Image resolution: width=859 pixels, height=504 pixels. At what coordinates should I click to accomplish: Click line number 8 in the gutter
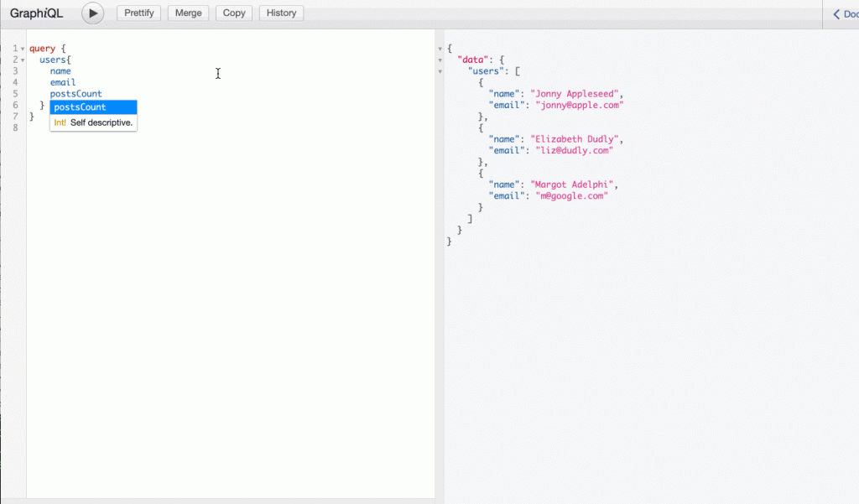point(15,127)
